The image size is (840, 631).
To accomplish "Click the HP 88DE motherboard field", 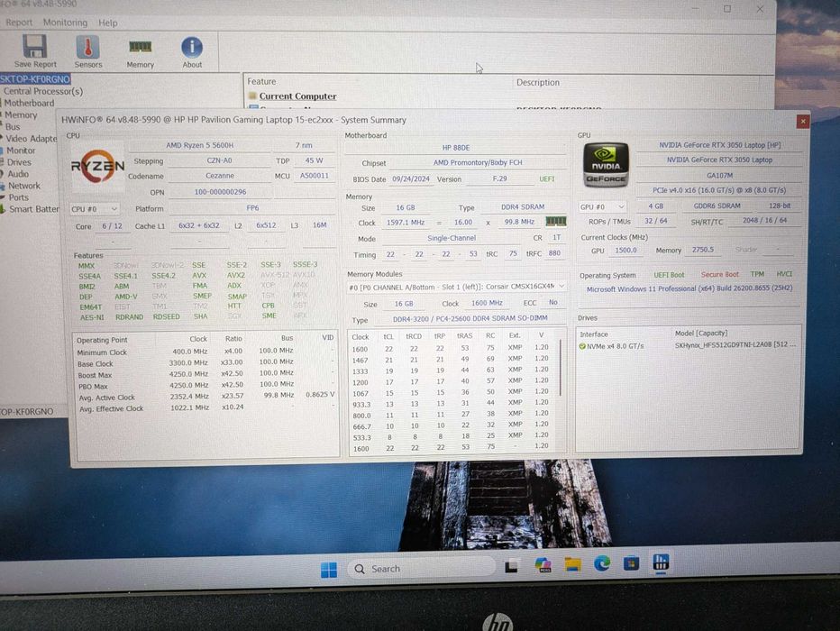I will 456,147.
